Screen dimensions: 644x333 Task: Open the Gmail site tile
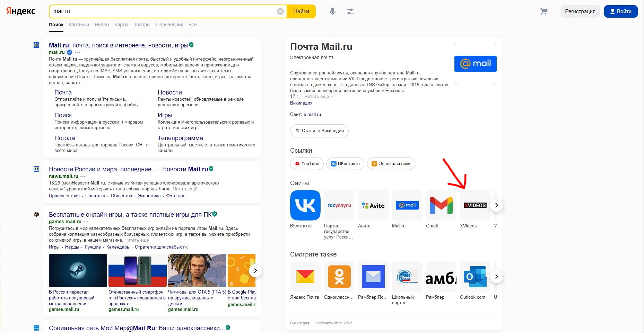441,205
